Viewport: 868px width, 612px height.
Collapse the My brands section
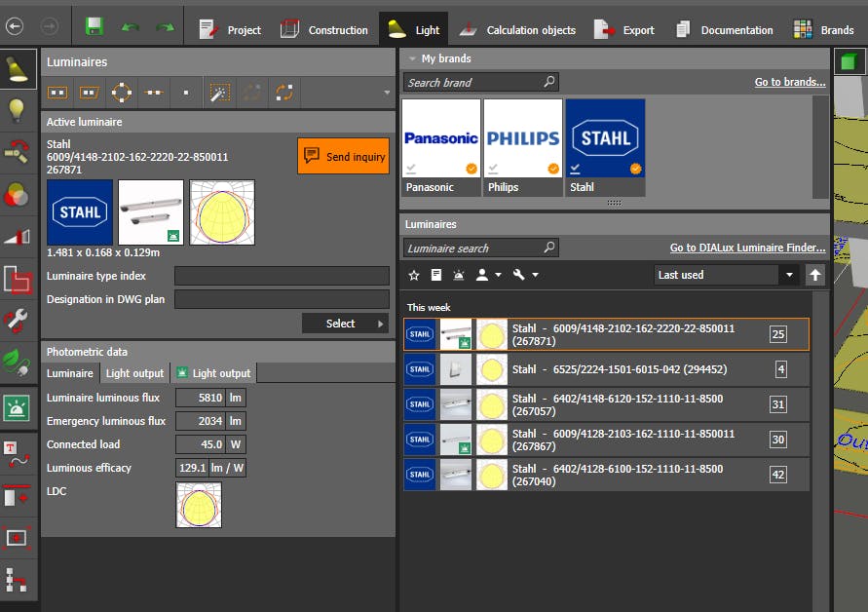point(412,59)
